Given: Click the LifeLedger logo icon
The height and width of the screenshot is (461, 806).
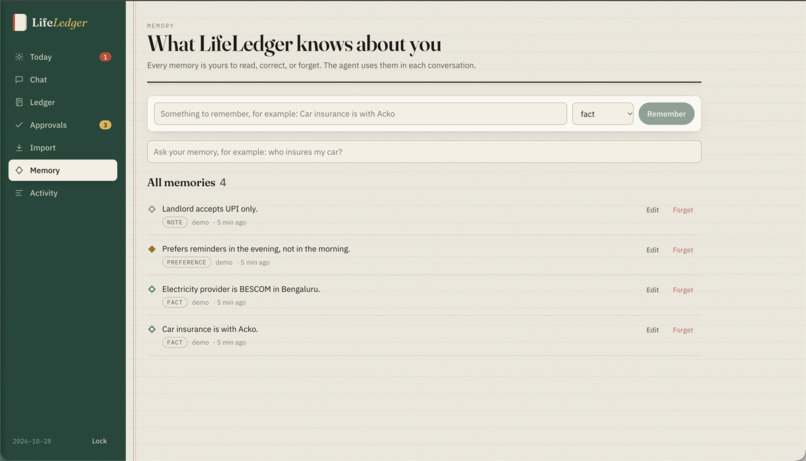Looking at the screenshot, I should click(x=20, y=22).
